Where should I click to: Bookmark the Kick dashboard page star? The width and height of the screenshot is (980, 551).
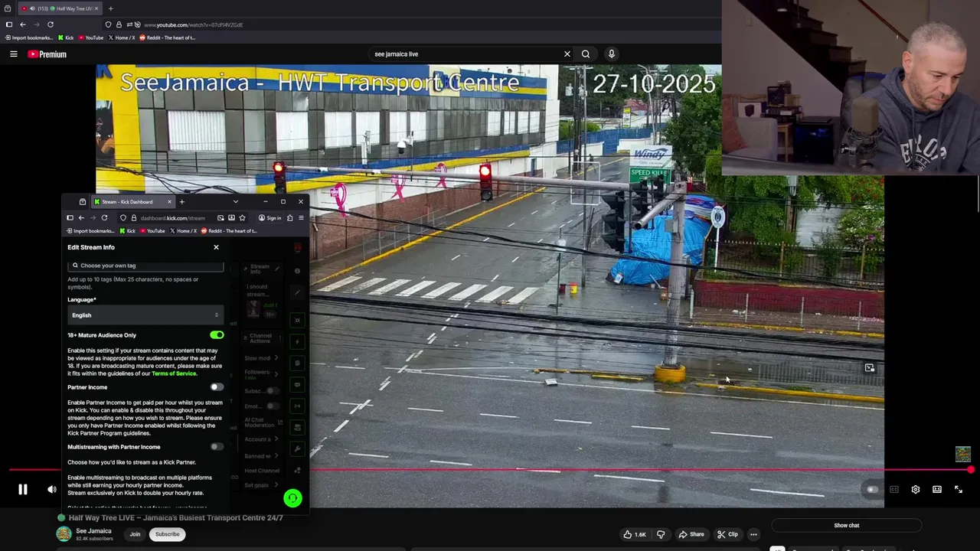[242, 218]
